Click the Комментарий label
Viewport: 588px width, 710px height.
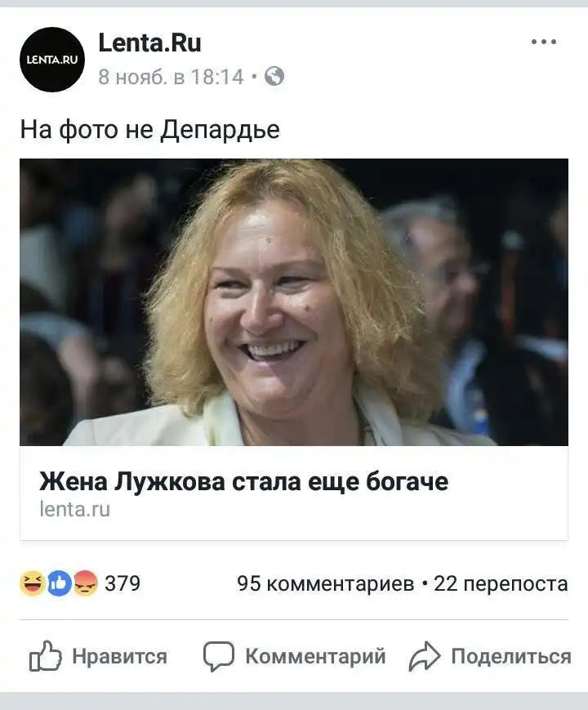pos(315,656)
